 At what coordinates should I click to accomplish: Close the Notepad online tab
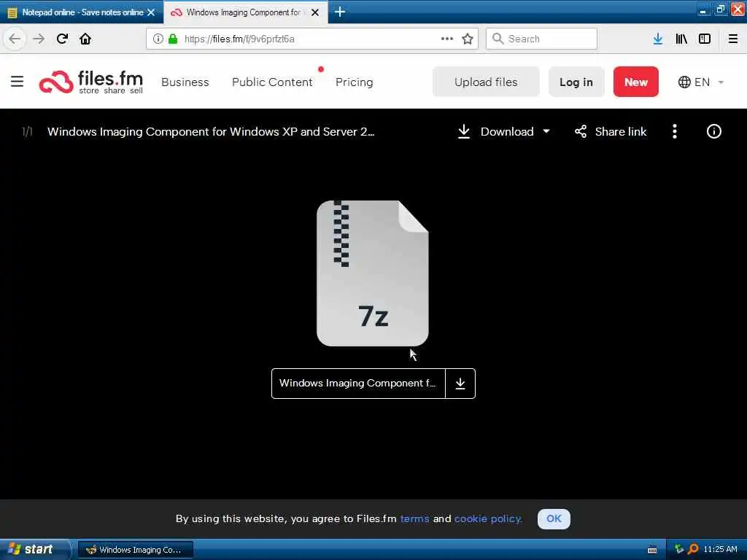pos(151,12)
